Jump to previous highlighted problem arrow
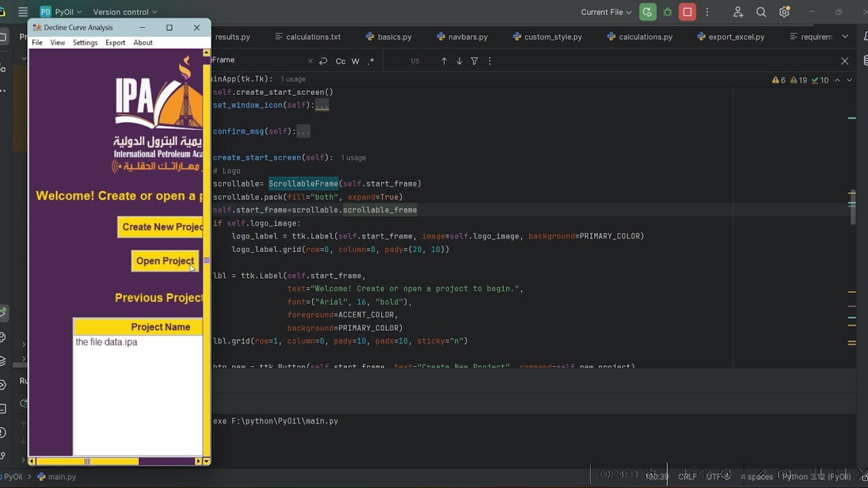Image resolution: width=868 pixels, height=488 pixels. coord(837,80)
